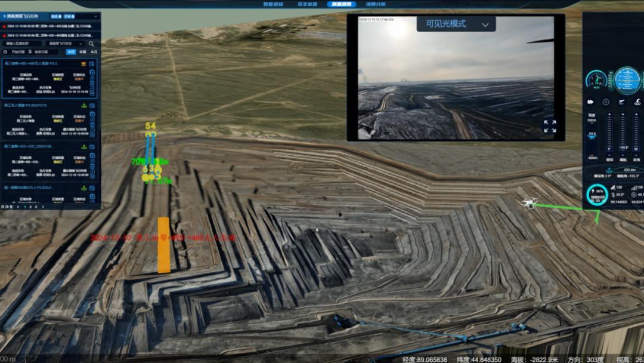
Task: Switch to the 安全巡查 top tab
Action: [307, 4]
